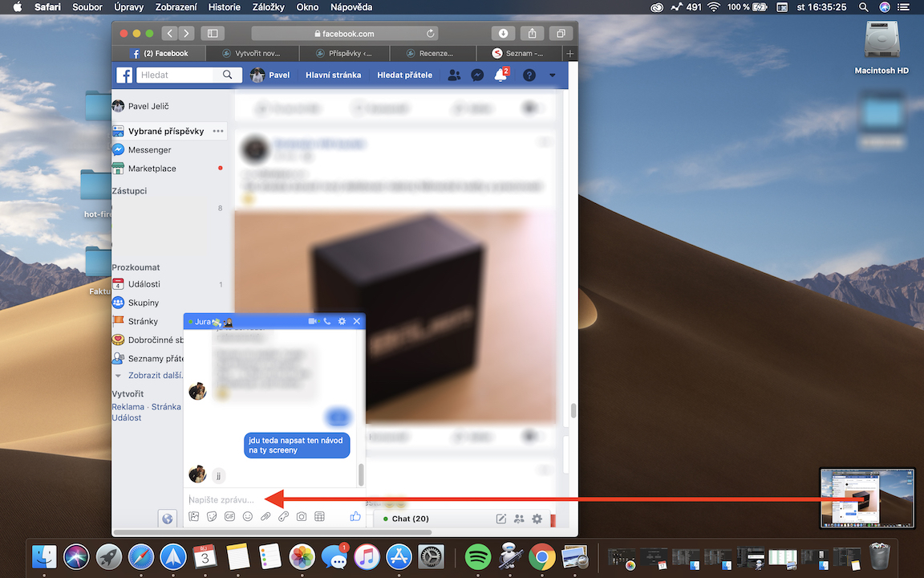Open Messenger icon in Facebook top bar
The width and height of the screenshot is (924, 578).
477,75
